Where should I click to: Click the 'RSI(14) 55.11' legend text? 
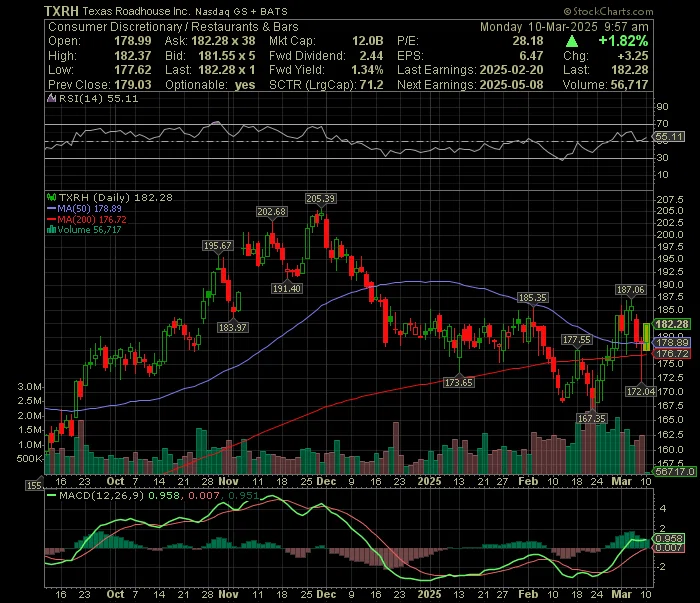point(99,98)
